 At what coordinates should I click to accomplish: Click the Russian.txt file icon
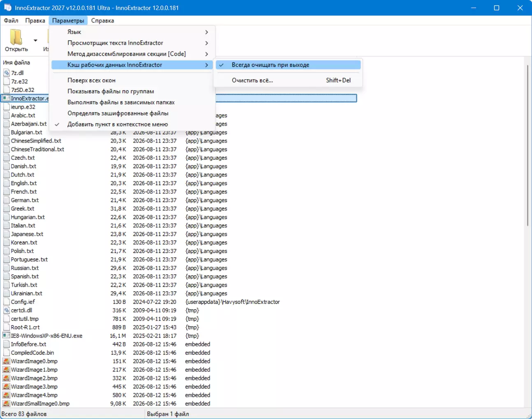pos(6,268)
